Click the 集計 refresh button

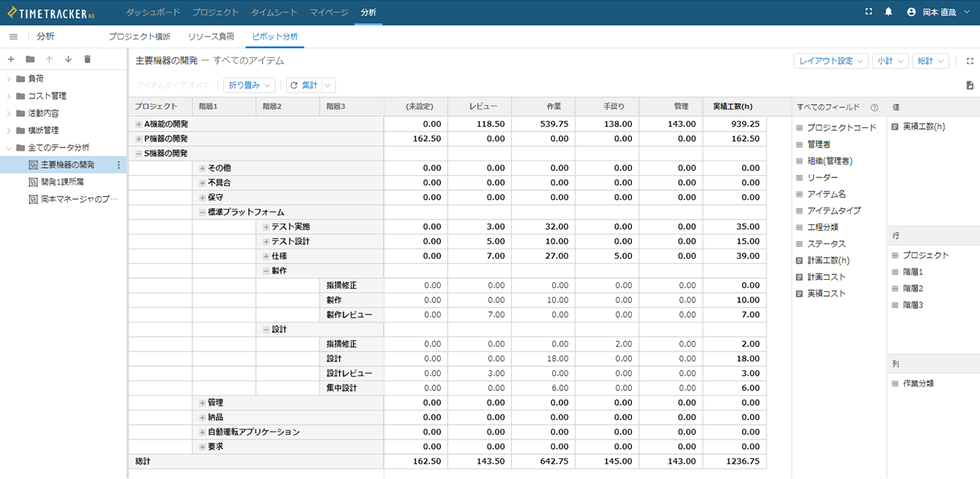click(x=304, y=85)
